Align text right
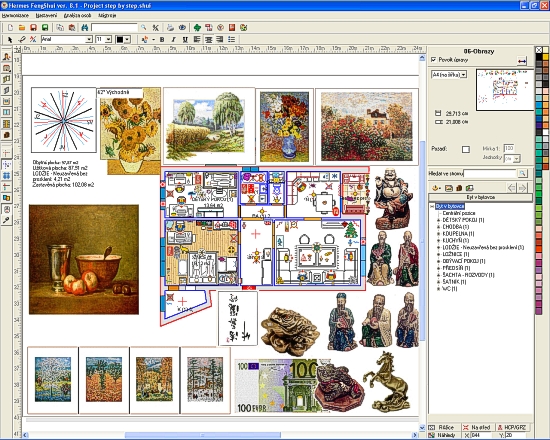Screen dimensions: 550x440 (220, 39)
